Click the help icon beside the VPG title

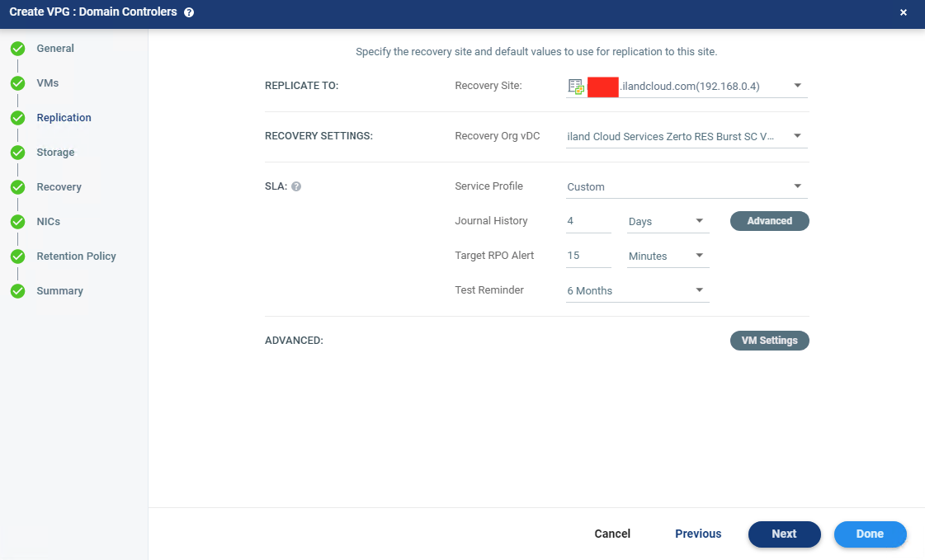point(189,12)
